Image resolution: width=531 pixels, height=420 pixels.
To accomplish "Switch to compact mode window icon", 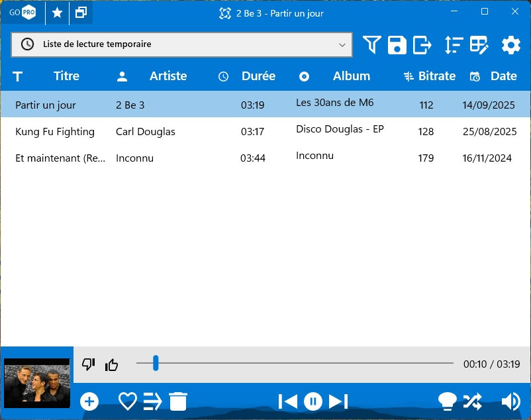I will [81, 13].
